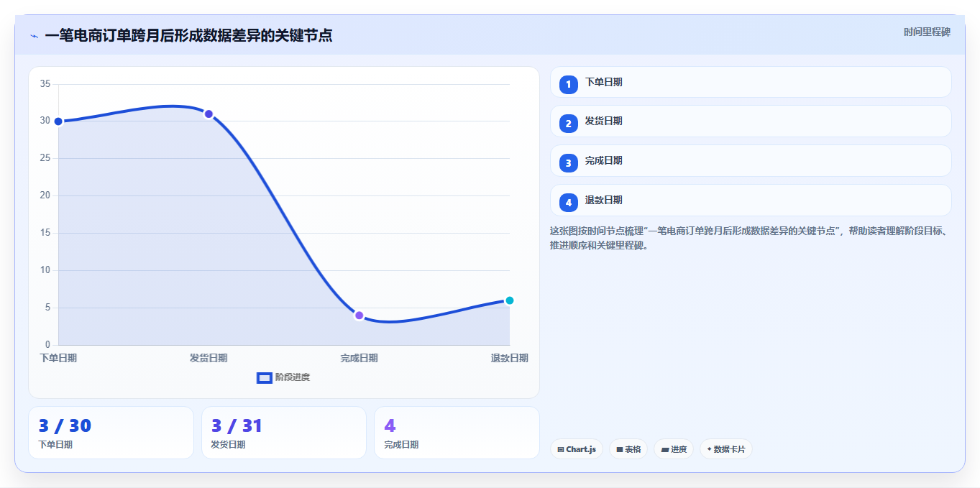Click the y-axis value 20
Viewport: 980px width, 488px height.
(45, 195)
